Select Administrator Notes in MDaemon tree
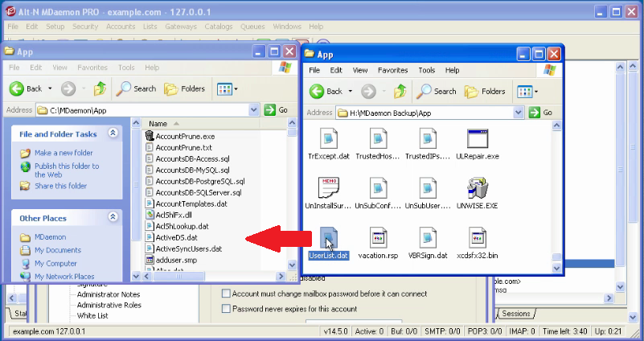Viewport: 644px width, 341px height. (109, 294)
